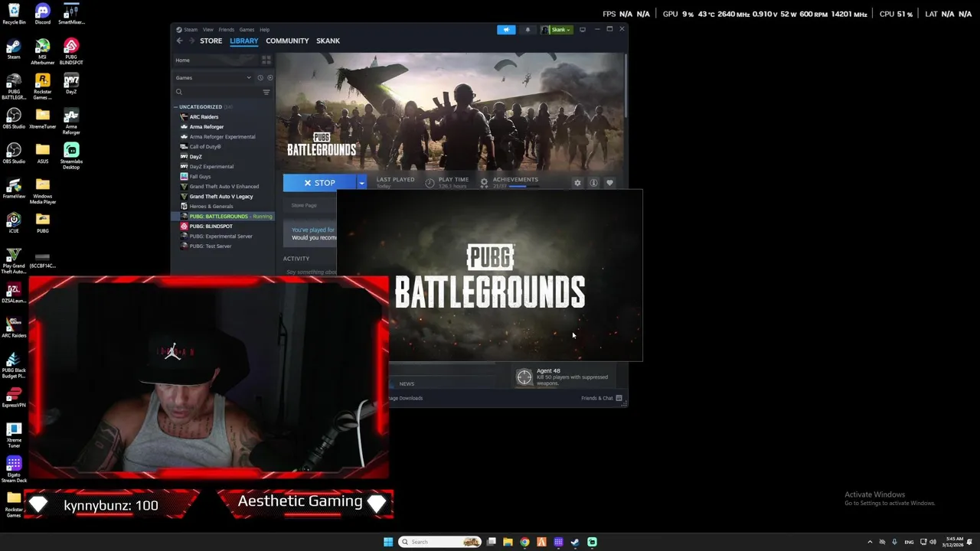Go back using Steam's back arrow
The image size is (980, 551).
point(180,41)
